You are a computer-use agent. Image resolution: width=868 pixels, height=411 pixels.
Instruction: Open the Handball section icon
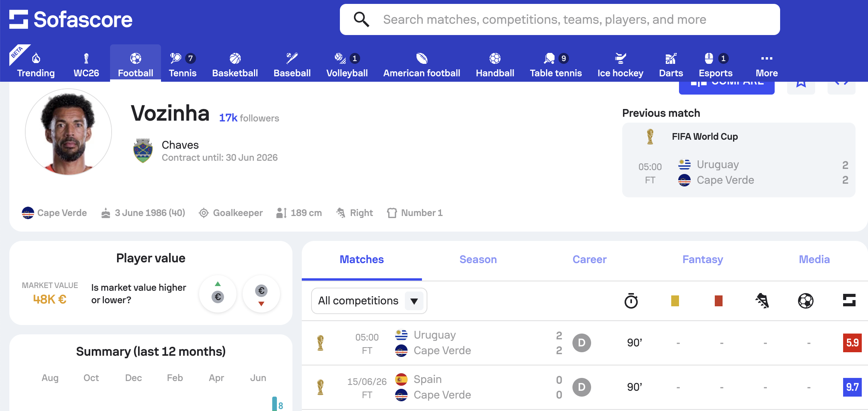pos(495,58)
